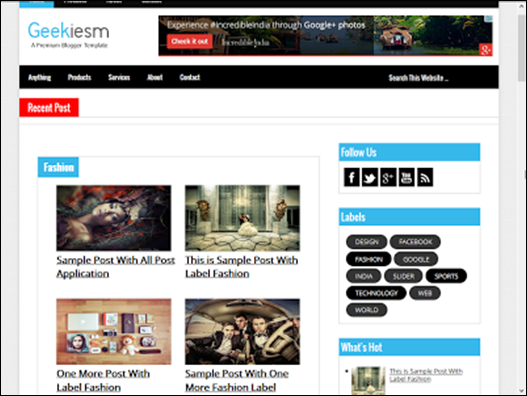Viewport: 527px width, 396px height.
Task: Select the WEB label tag
Action: click(x=425, y=293)
